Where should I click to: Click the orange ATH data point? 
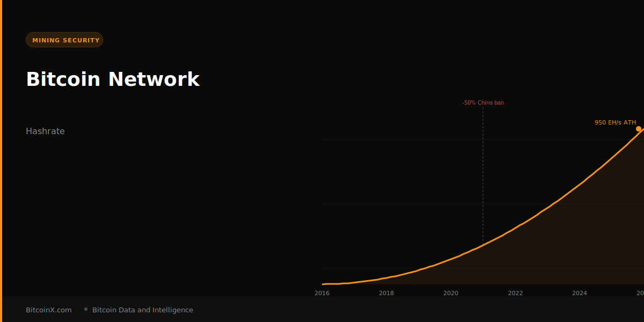pos(638,129)
